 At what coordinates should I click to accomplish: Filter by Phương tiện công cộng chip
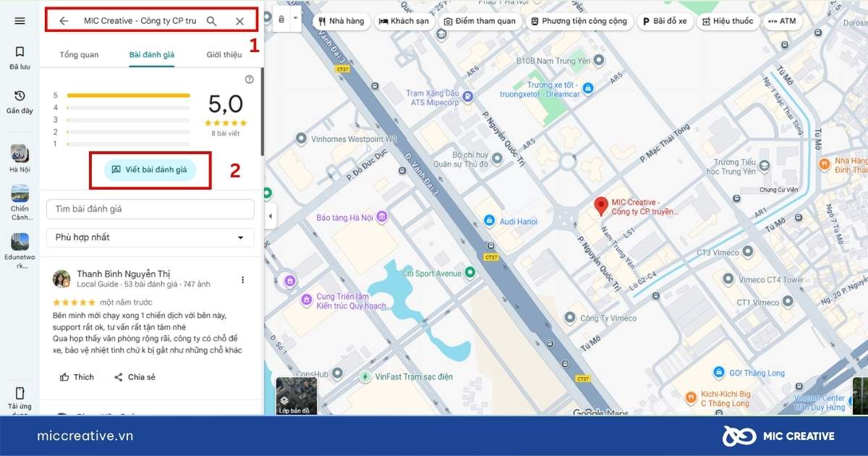(579, 21)
